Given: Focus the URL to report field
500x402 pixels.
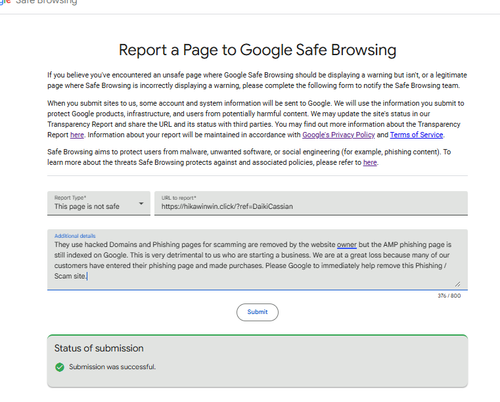Looking at the screenshot, I should point(311,203).
